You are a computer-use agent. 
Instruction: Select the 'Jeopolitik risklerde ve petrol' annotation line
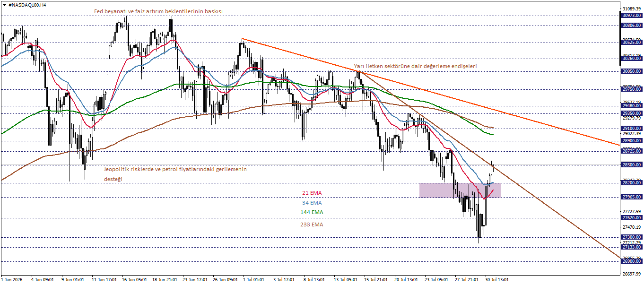(175, 169)
